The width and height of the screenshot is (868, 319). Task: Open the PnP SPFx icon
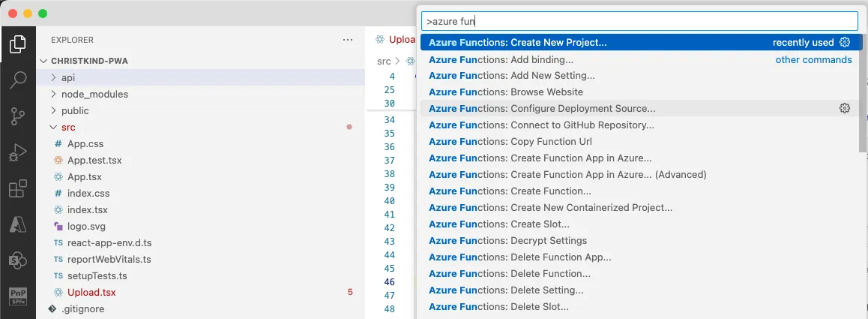tap(18, 296)
